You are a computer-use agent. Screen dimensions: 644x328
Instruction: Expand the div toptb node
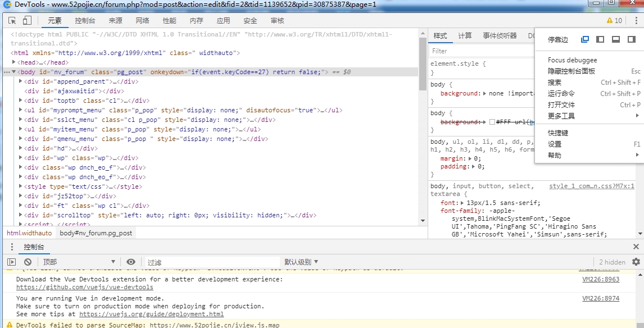tap(21, 101)
